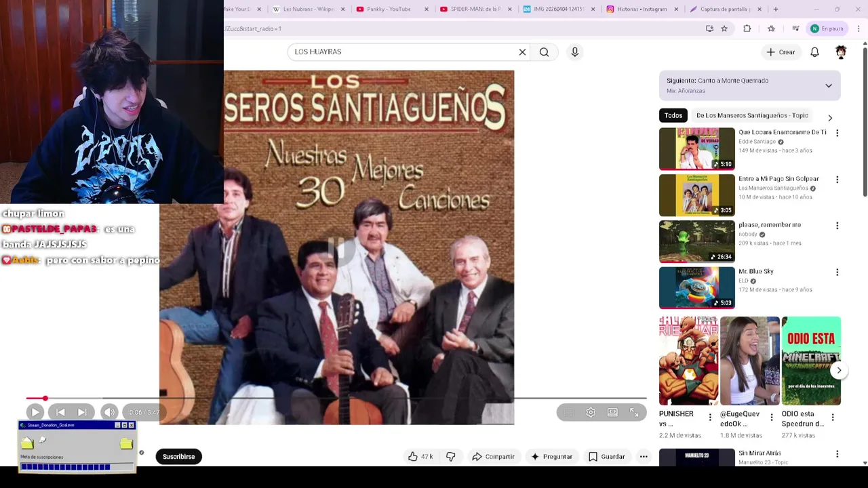The height and width of the screenshot is (488, 868).
Task: Clear the LOS HUAYRAS search text
Action: (x=522, y=52)
